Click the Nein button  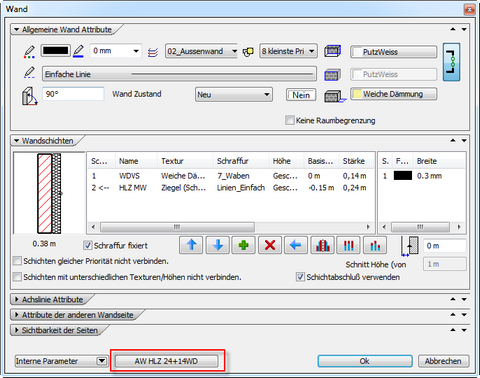click(301, 95)
